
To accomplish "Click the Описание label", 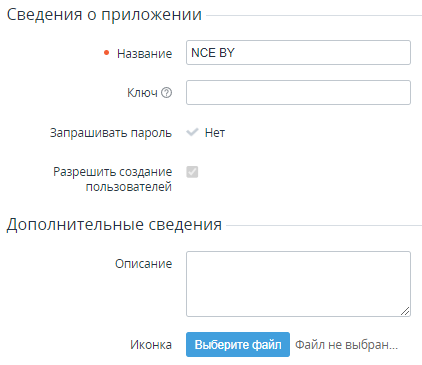I will [144, 264].
